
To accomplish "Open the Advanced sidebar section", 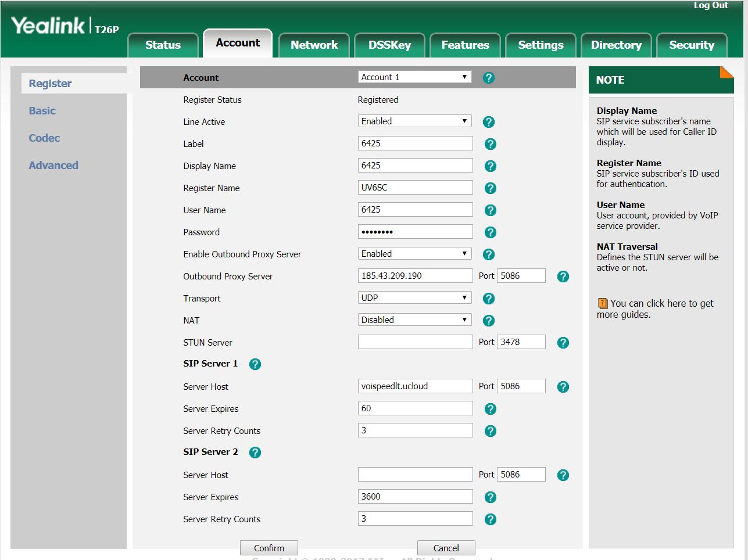I will 53,166.
